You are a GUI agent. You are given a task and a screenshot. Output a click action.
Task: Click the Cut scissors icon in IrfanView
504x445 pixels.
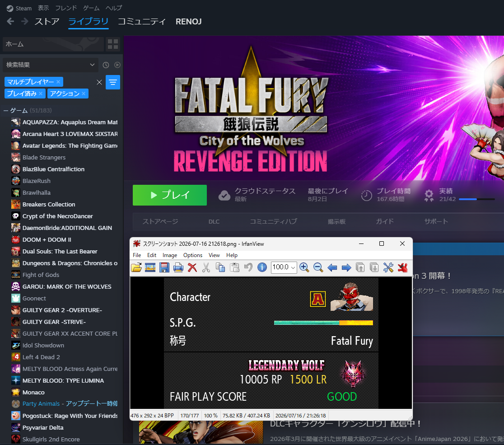point(206,267)
